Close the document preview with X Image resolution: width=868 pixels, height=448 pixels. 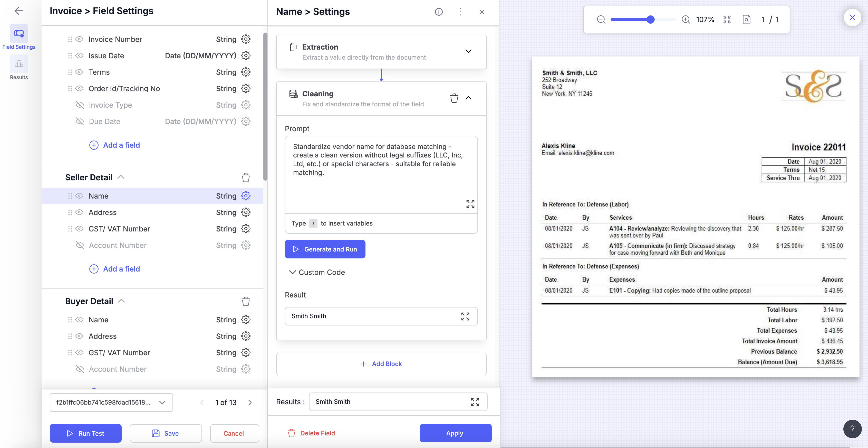853,17
